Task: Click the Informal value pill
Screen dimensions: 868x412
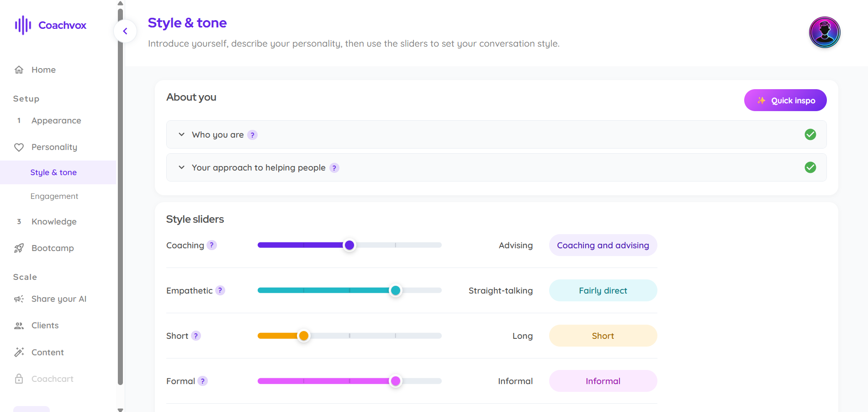Action: pos(603,381)
